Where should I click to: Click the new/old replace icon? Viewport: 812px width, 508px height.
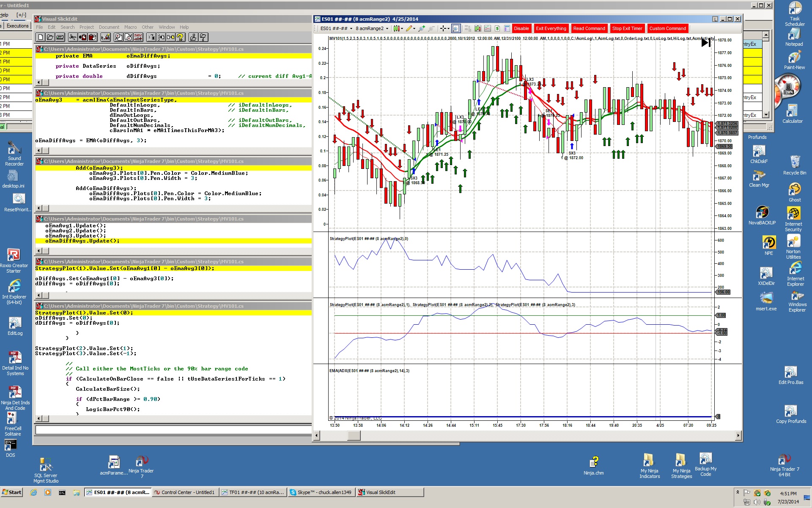coord(138,37)
